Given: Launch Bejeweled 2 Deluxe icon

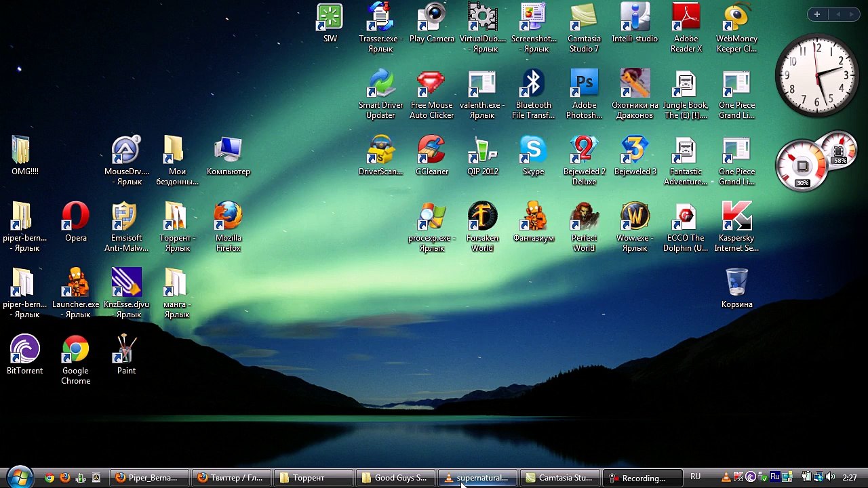Looking at the screenshot, I should (x=584, y=161).
